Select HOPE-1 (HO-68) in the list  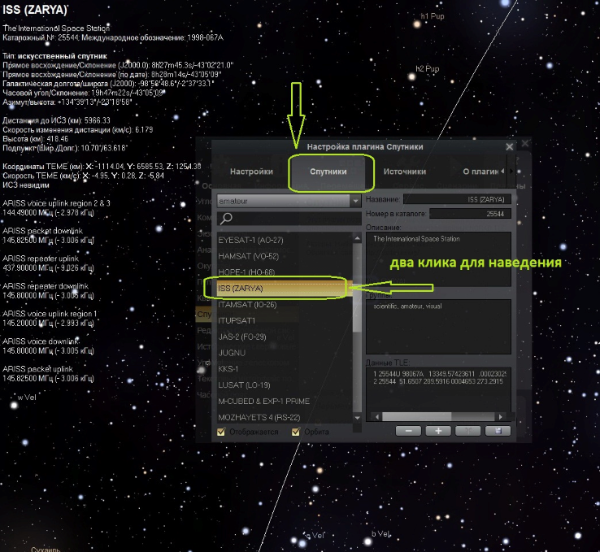tap(285, 272)
